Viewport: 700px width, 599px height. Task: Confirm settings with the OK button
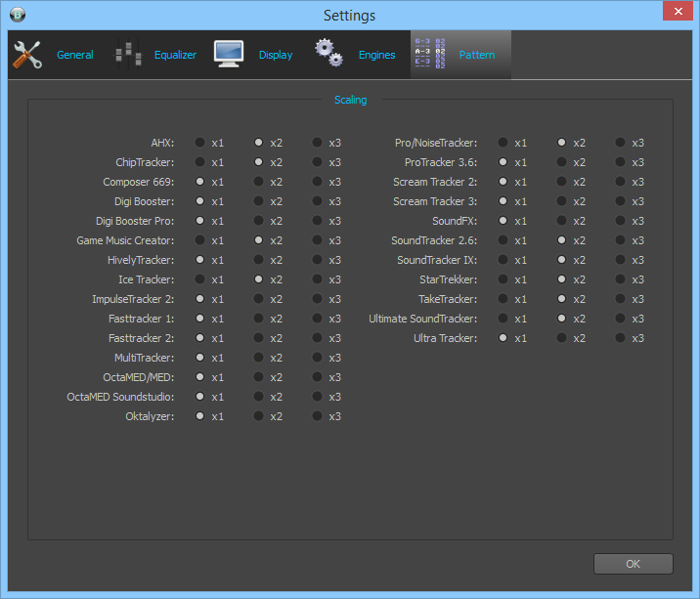(634, 564)
